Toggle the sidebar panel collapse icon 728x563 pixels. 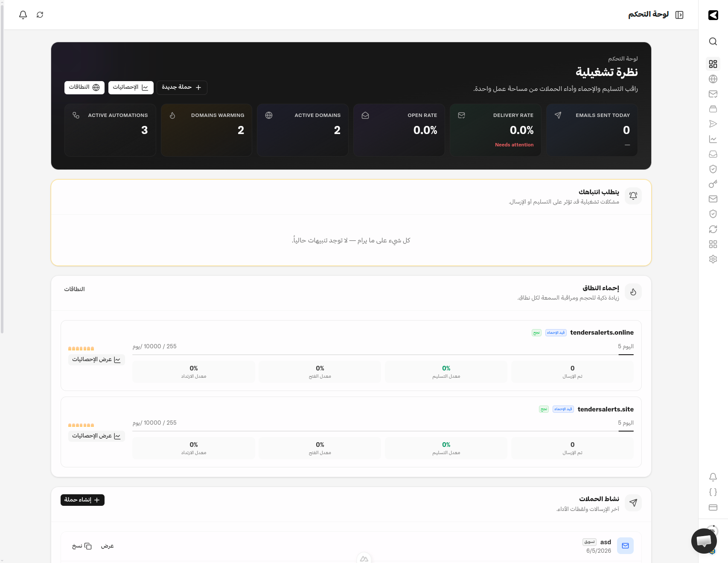(679, 15)
